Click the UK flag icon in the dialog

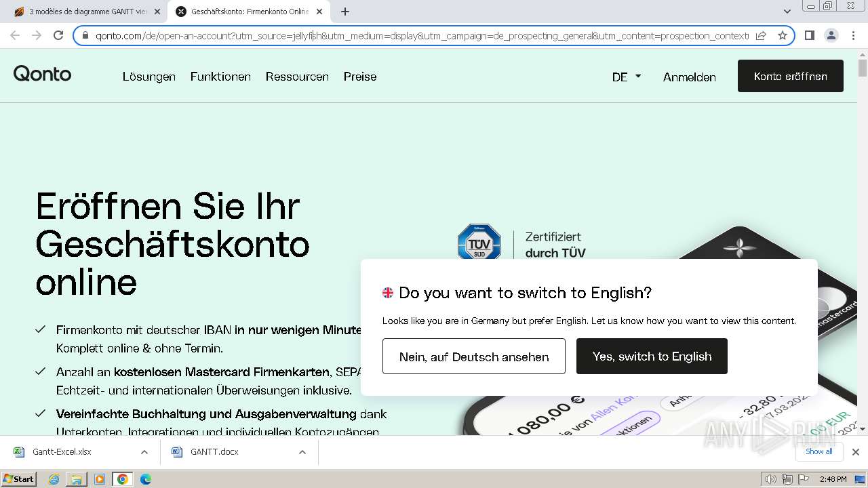pyautogui.click(x=388, y=293)
